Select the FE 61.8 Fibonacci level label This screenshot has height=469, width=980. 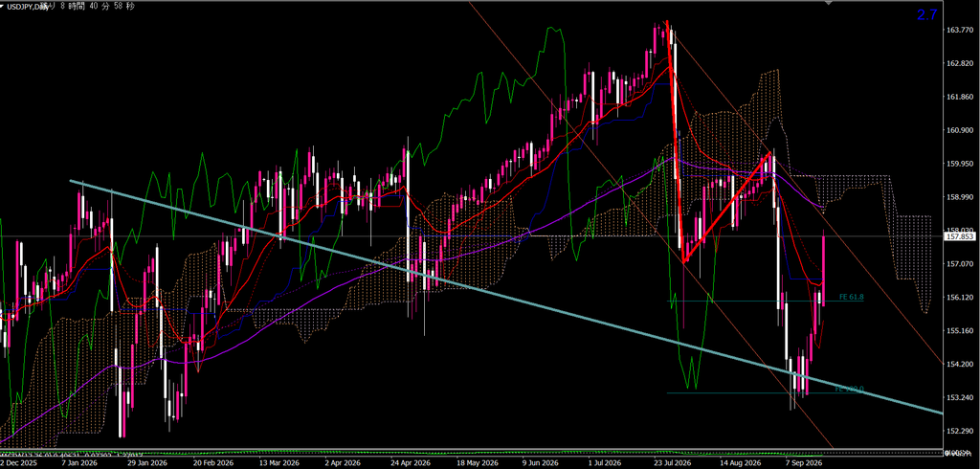(x=851, y=297)
